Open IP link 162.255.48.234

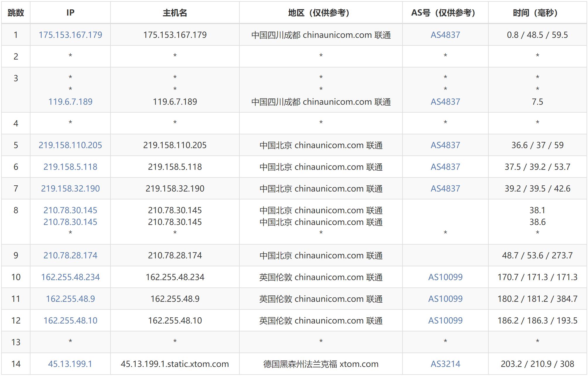[70, 277]
